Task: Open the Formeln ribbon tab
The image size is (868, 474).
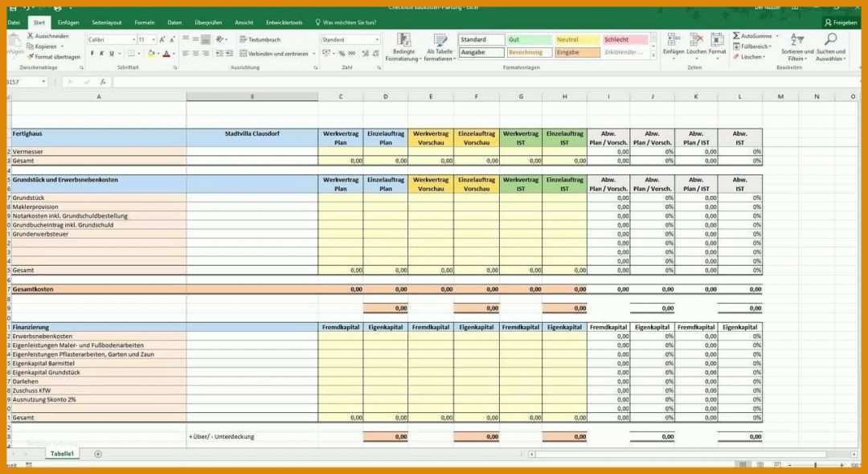Action: click(145, 22)
